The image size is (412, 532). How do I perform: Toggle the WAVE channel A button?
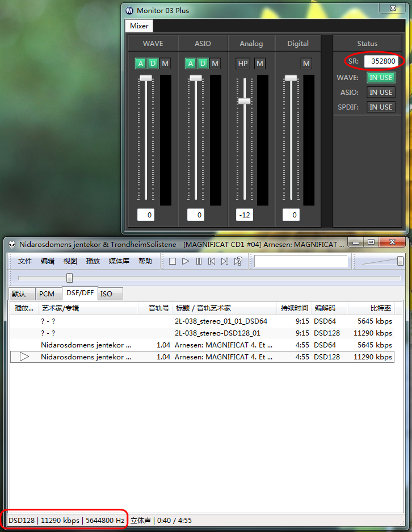click(x=140, y=63)
